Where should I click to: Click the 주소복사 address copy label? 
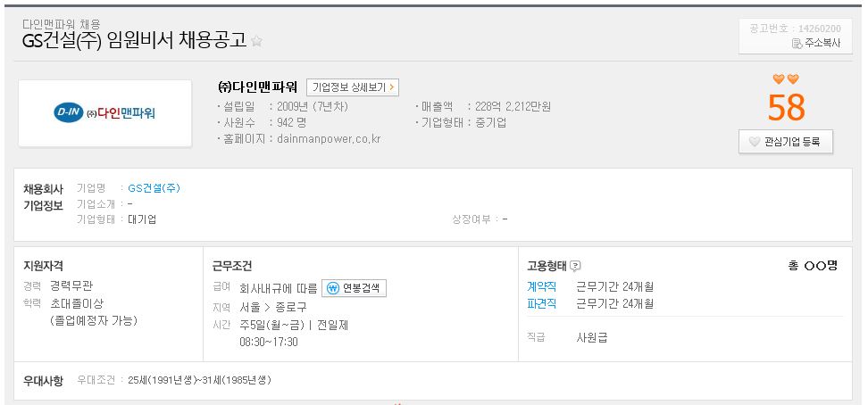point(822,44)
